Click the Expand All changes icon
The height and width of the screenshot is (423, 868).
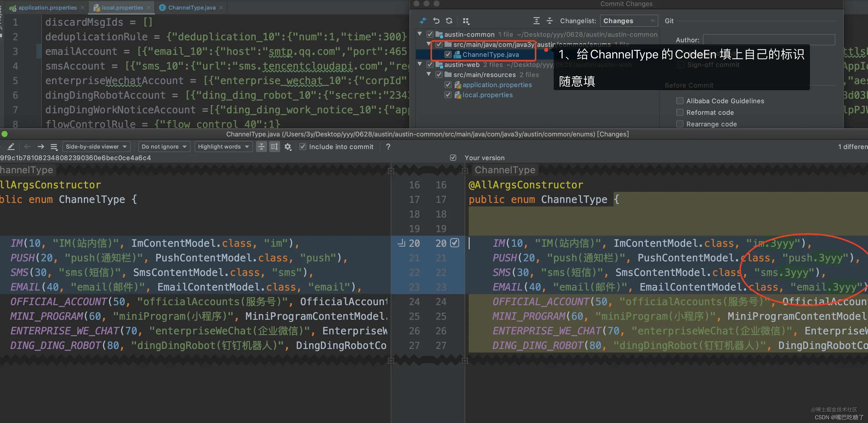(536, 21)
